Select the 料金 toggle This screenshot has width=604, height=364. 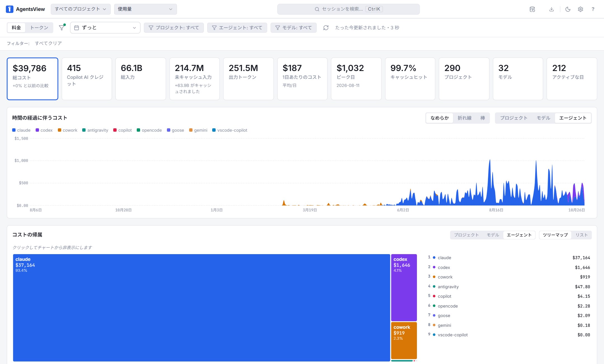click(16, 28)
